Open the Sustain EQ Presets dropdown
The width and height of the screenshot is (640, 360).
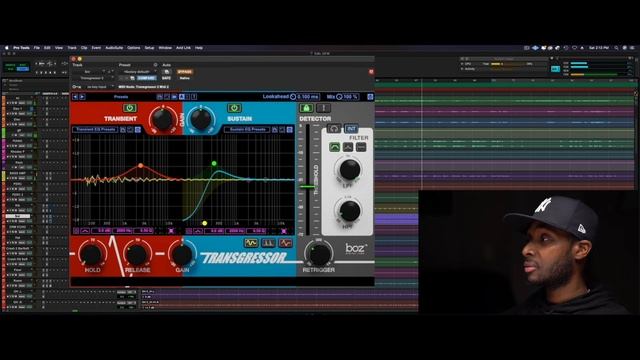[x=247, y=130]
